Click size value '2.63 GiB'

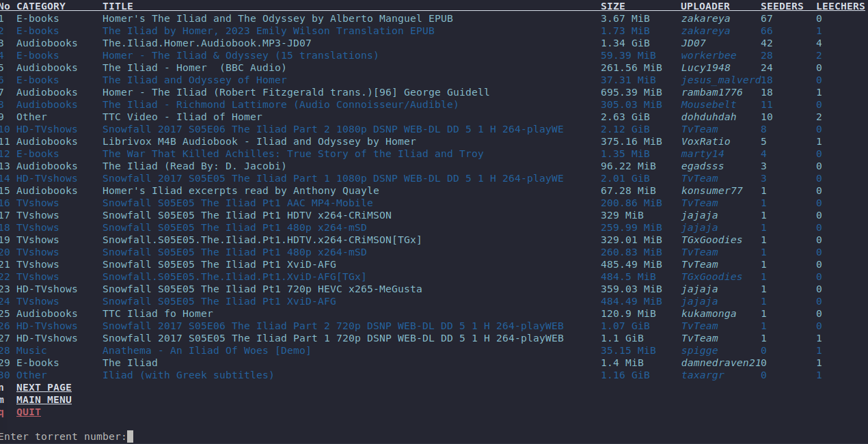[x=625, y=117]
